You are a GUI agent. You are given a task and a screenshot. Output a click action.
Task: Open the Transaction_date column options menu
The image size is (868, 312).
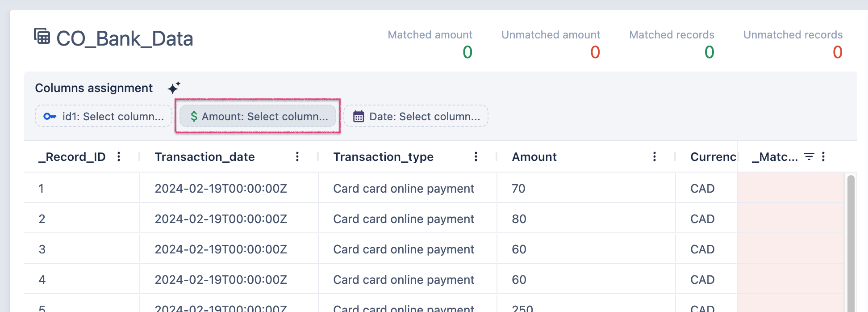pyautogui.click(x=297, y=156)
